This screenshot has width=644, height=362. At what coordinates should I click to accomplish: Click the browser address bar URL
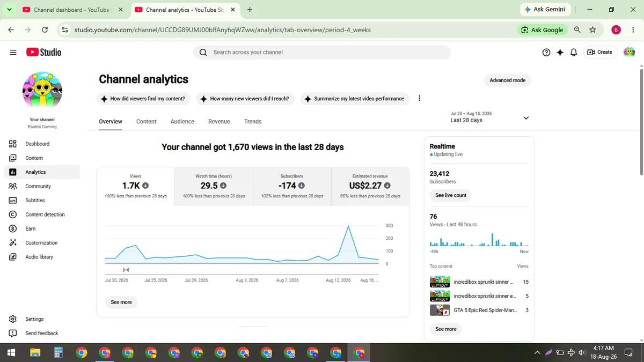(222, 30)
